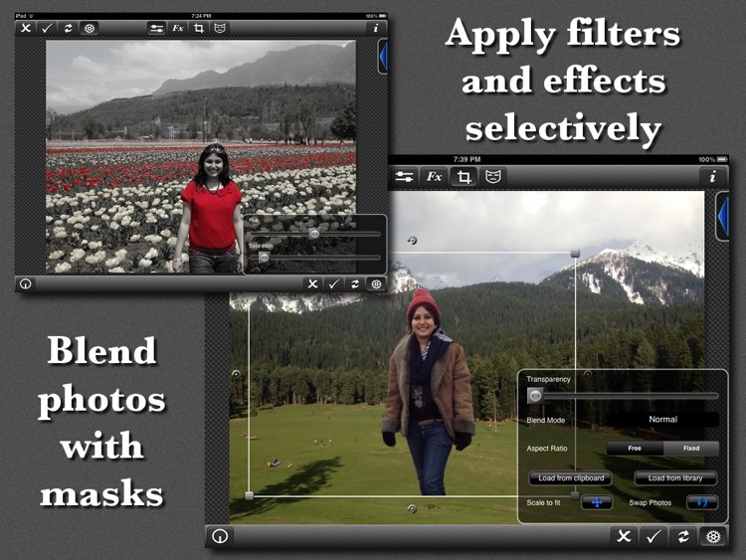Tap the checkmark in upper screenshot's bottom bar
This screenshot has width=746, height=560.
pyautogui.click(x=333, y=284)
